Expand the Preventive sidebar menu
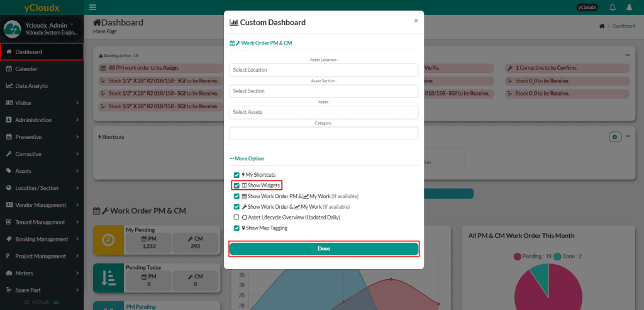Screen dimensions: 644x310 coord(42,137)
